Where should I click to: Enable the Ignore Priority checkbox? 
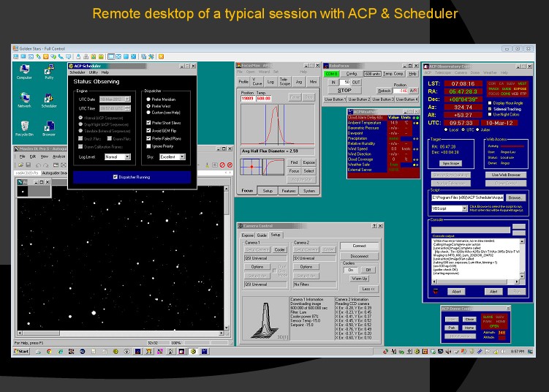(x=148, y=146)
